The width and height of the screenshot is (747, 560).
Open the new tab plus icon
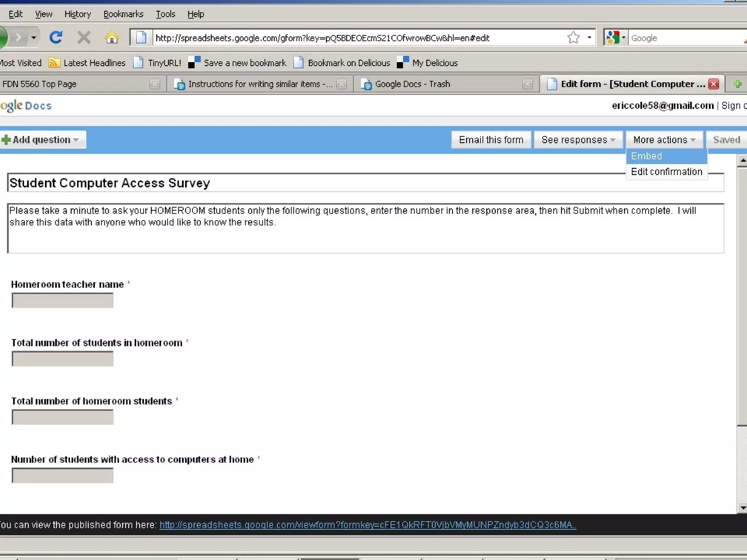[x=737, y=84]
